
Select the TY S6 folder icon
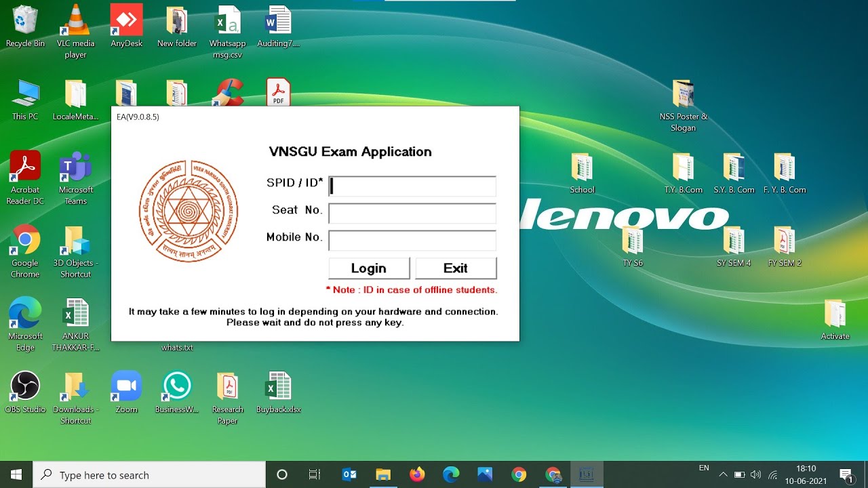click(x=632, y=246)
